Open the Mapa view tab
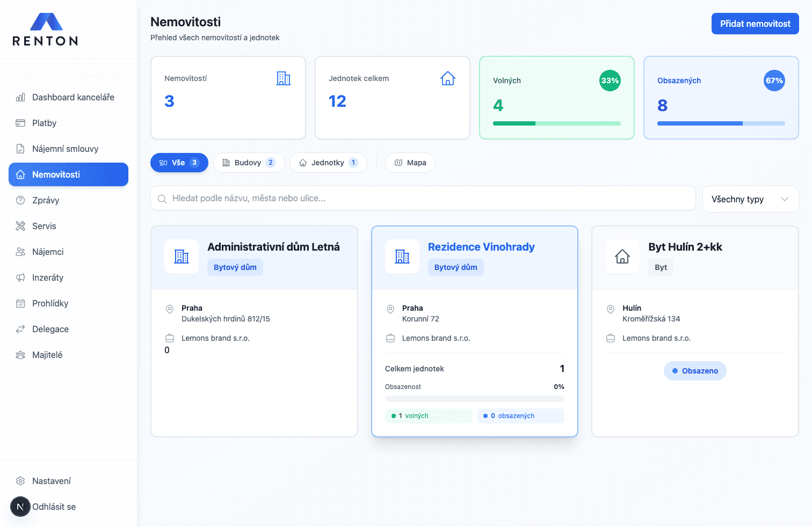 410,163
